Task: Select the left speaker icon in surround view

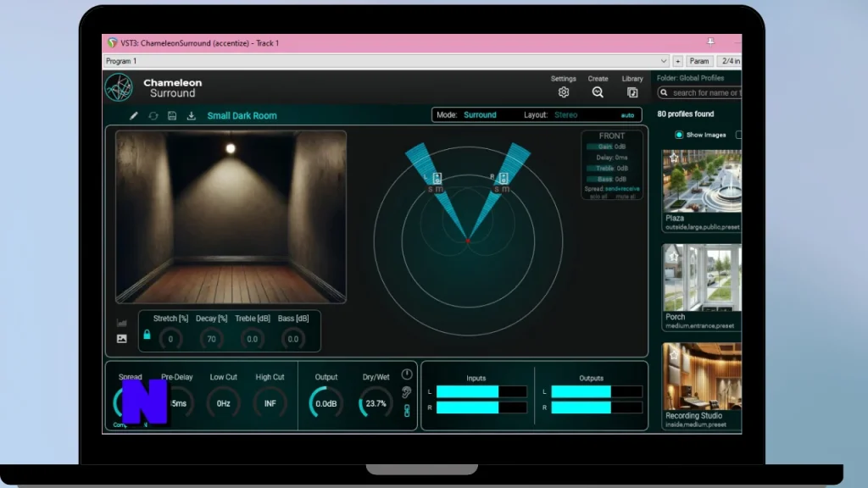Action: tap(437, 178)
